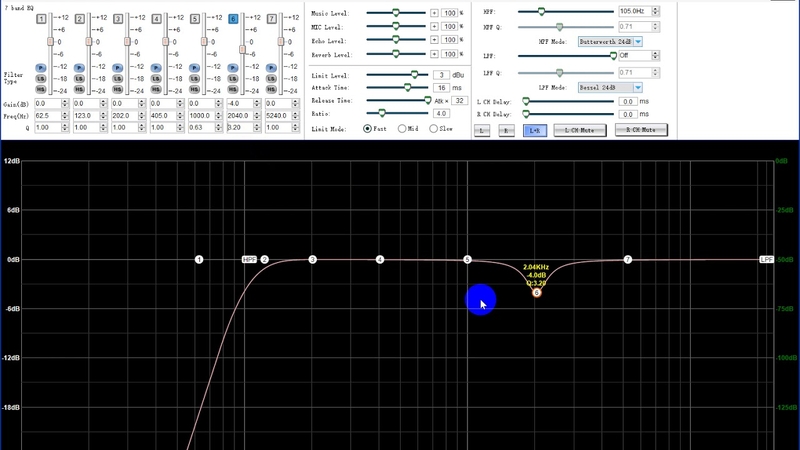This screenshot has height=450, width=800.
Task: Click EQ node 1 on the graph
Action: pos(199,260)
